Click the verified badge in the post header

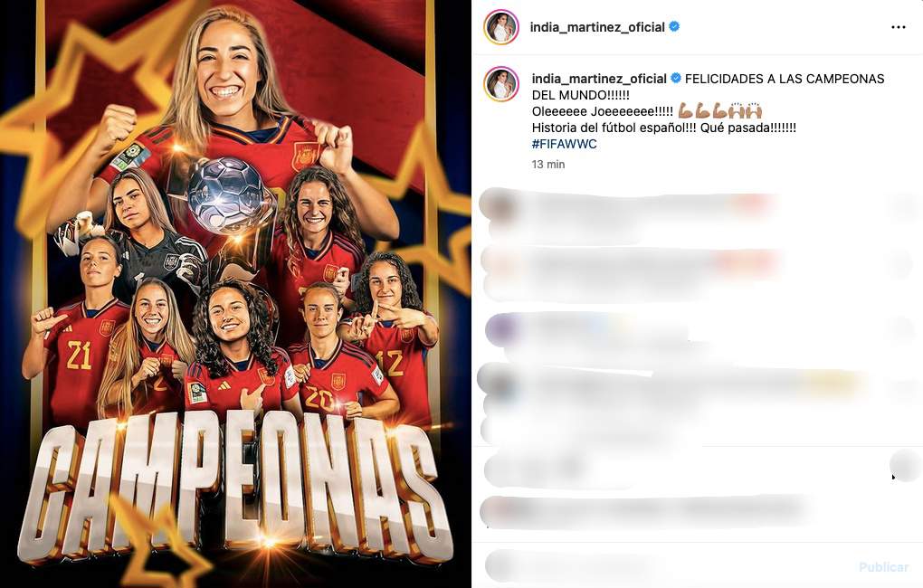(x=674, y=26)
